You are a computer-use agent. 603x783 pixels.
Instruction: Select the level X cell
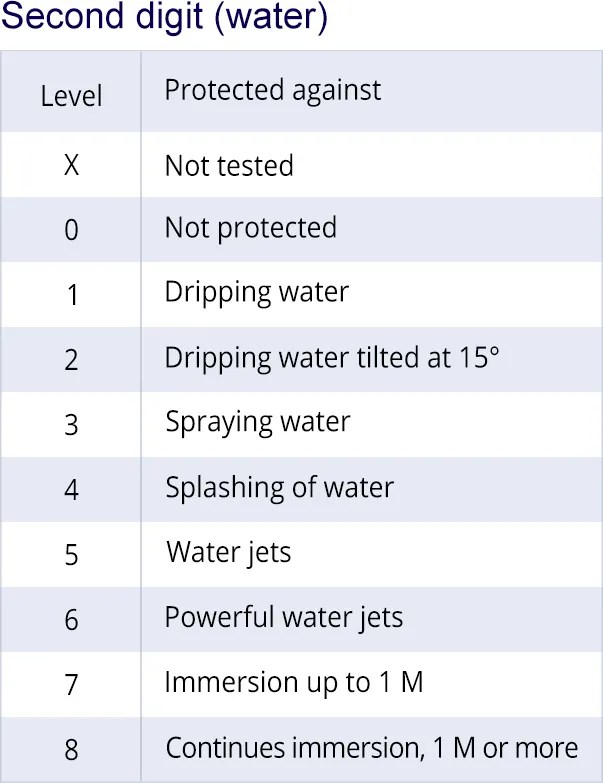coord(71,165)
